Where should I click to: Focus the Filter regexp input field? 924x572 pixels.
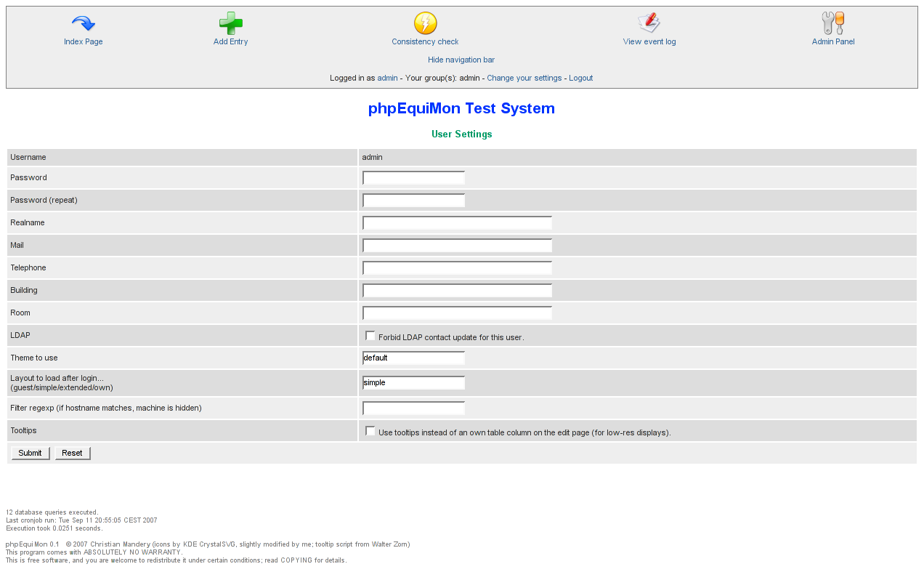tap(413, 408)
